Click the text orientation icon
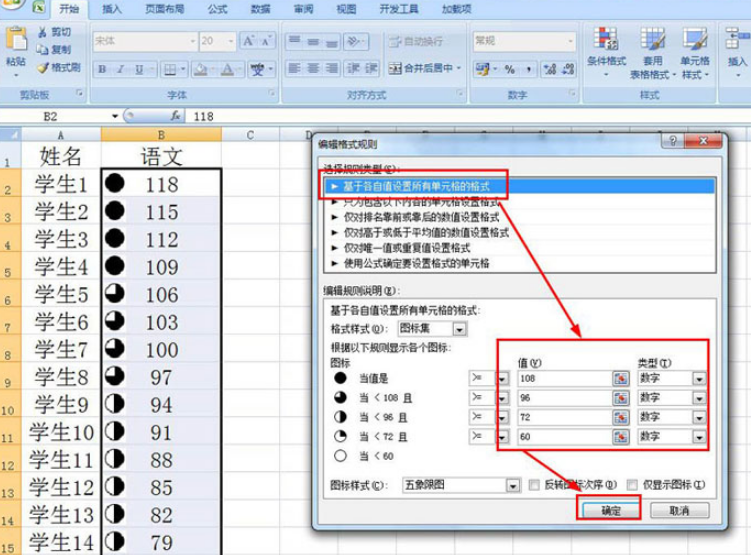The image size is (751, 555). pos(354,41)
